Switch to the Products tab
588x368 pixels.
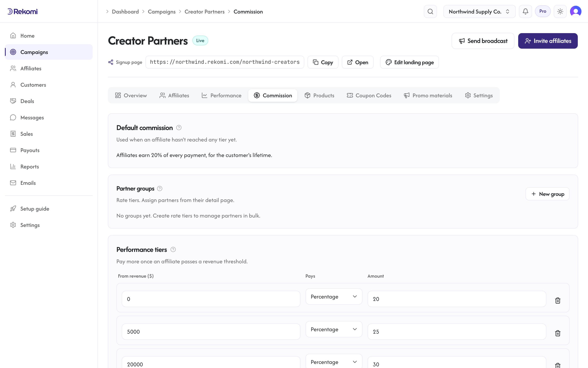click(319, 95)
